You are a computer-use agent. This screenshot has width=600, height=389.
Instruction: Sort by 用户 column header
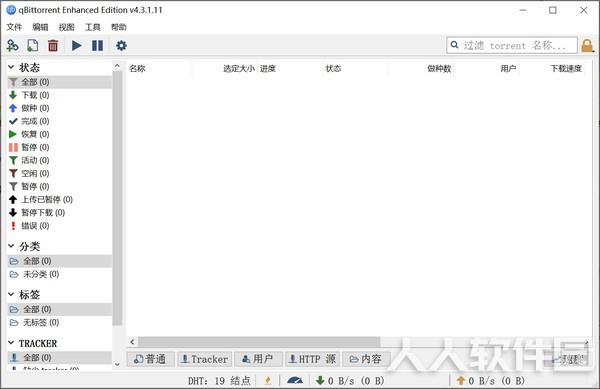[x=508, y=68]
